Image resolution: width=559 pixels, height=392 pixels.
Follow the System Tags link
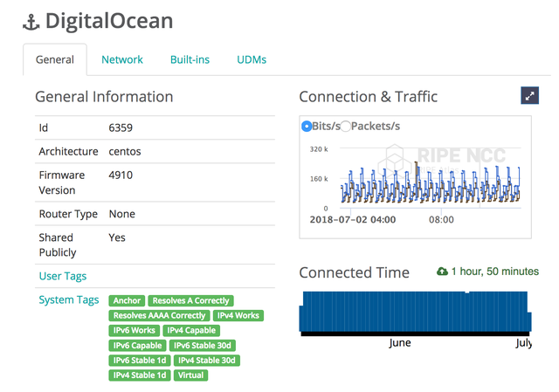[69, 300]
